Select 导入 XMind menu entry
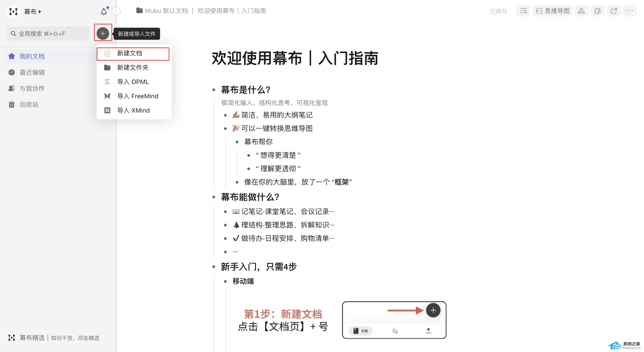Image resolution: width=644 pixels, height=352 pixels. coord(134,110)
